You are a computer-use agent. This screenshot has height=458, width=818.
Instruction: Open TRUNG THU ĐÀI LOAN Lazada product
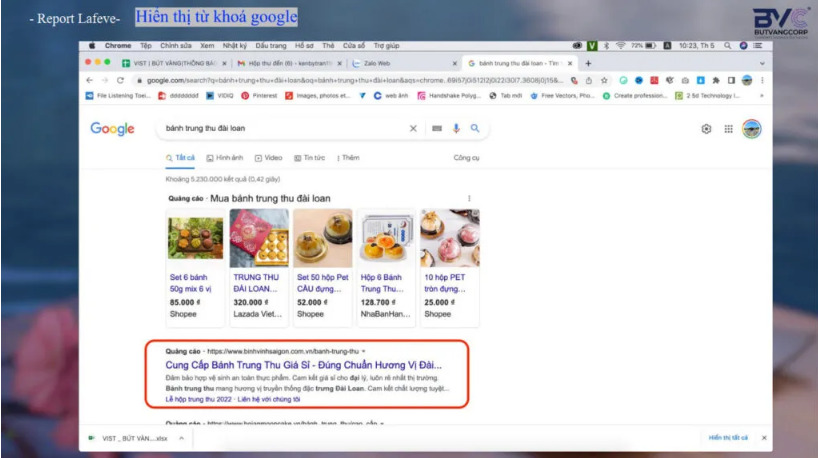259,269
